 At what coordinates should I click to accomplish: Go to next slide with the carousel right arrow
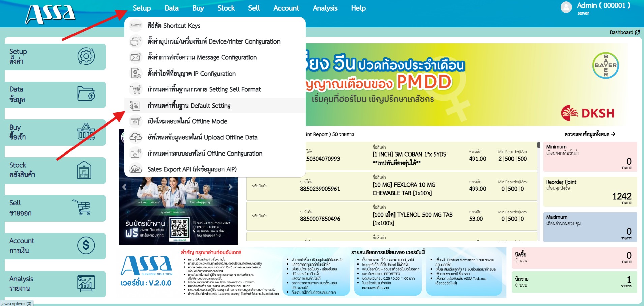[230, 187]
